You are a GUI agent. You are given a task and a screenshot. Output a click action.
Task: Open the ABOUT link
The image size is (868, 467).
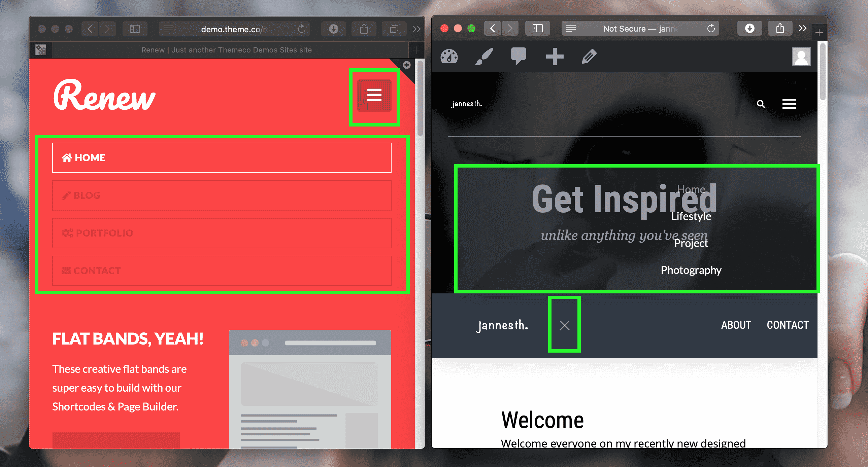[x=736, y=325]
